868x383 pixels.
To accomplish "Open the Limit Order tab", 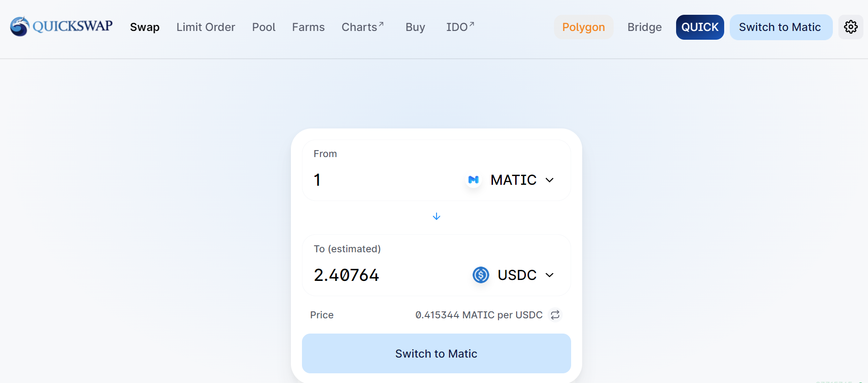I will 206,27.
